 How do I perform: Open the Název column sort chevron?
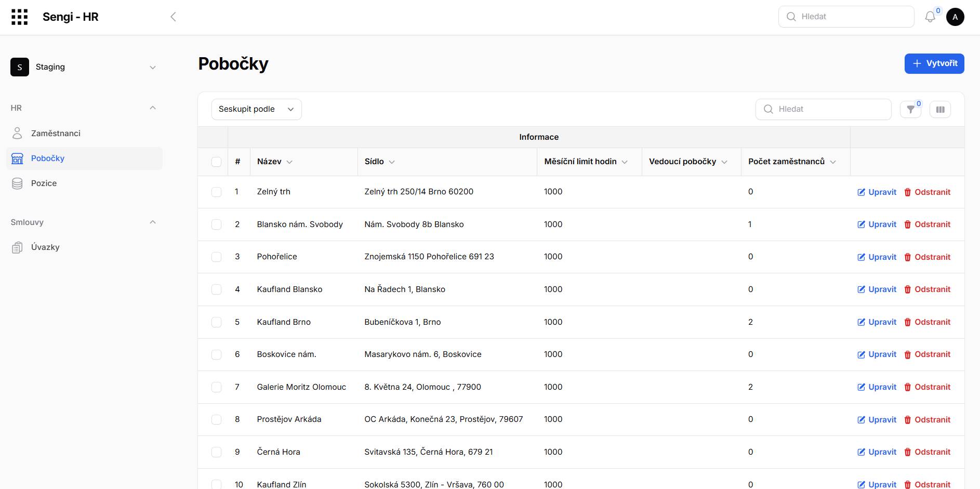click(x=289, y=162)
